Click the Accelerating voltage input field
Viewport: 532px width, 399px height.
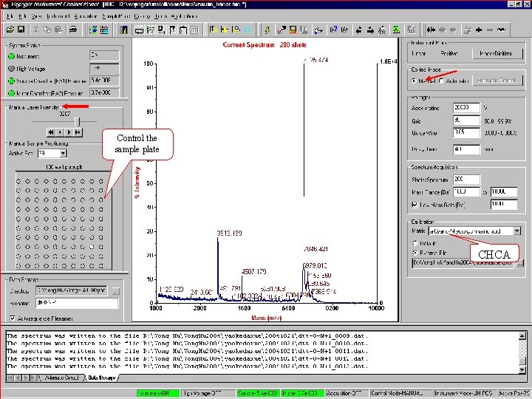click(x=466, y=108)
